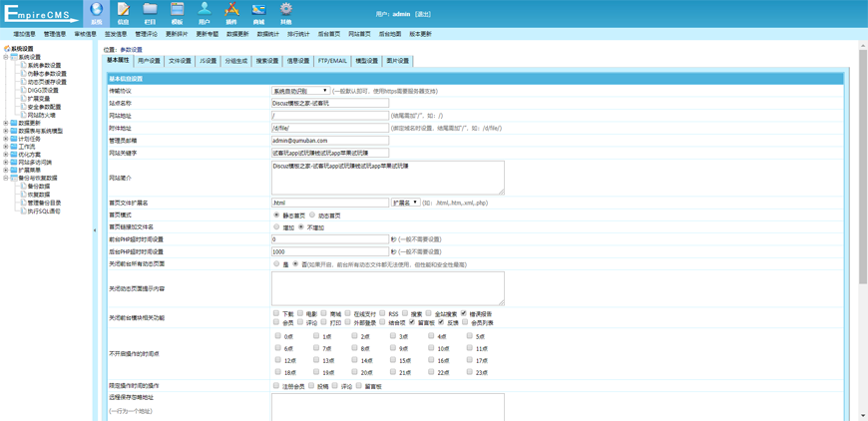Check the 下载 module checkbox

tap(276, 313)
